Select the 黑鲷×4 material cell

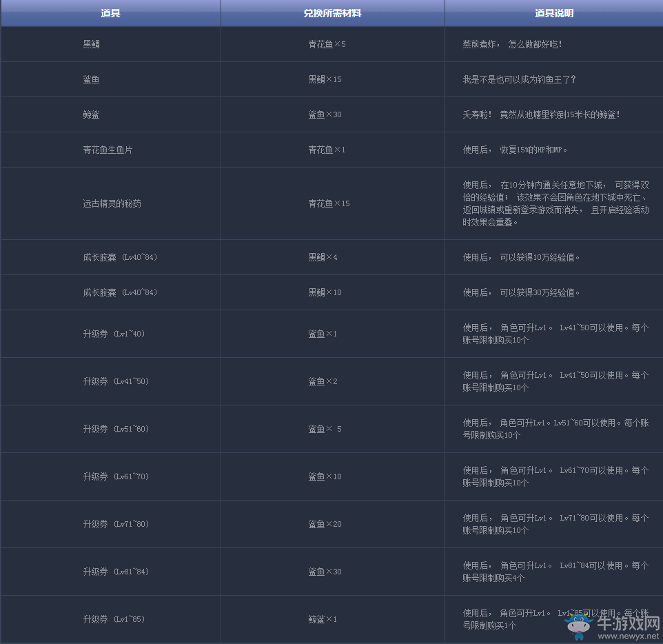tap(323, 257)
